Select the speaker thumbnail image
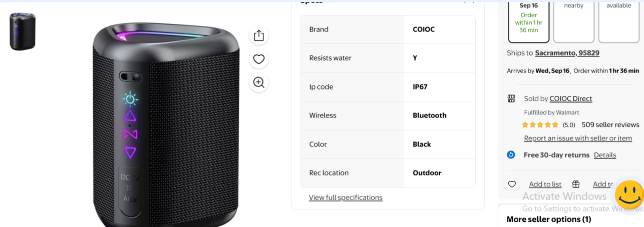 (x=23, y=31)
